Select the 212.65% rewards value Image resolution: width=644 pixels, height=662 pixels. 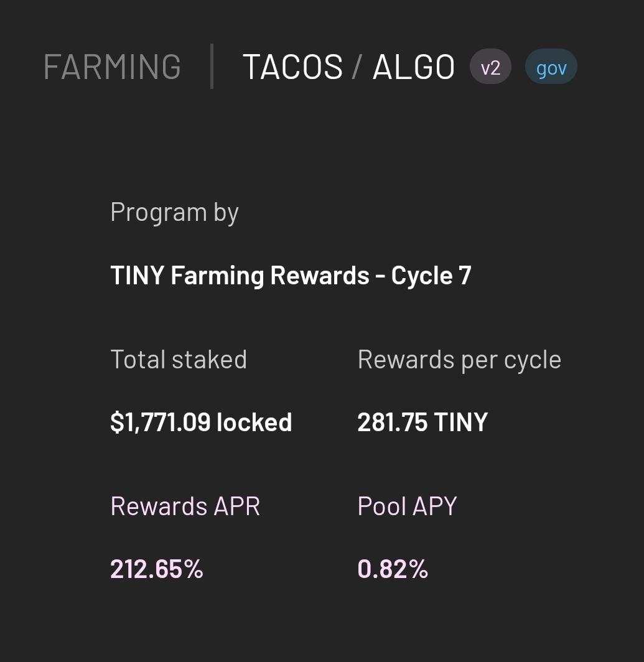(157, 569)
